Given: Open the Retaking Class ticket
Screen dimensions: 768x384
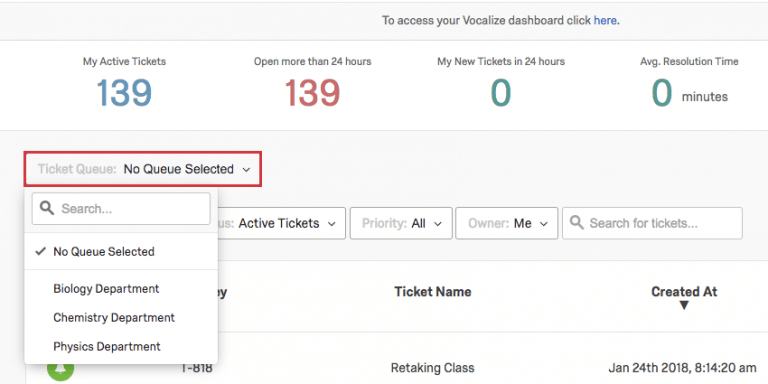Looking at the screenshot, I should coord(432,368).
